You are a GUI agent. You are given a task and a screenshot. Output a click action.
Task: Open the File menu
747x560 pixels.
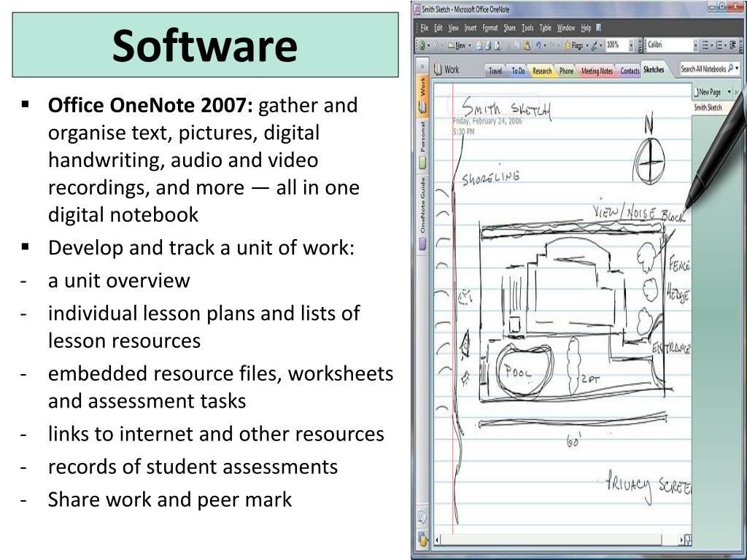[x=424, y=28]
